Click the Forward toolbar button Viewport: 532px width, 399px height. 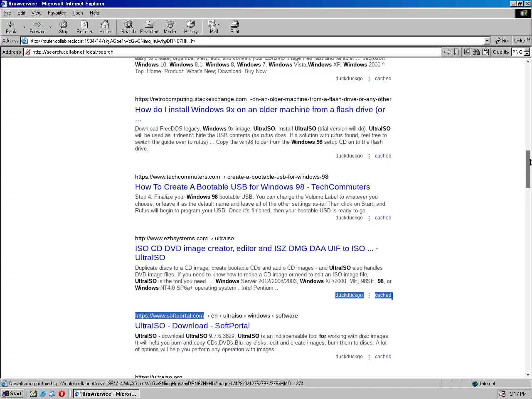click(37, 27)
